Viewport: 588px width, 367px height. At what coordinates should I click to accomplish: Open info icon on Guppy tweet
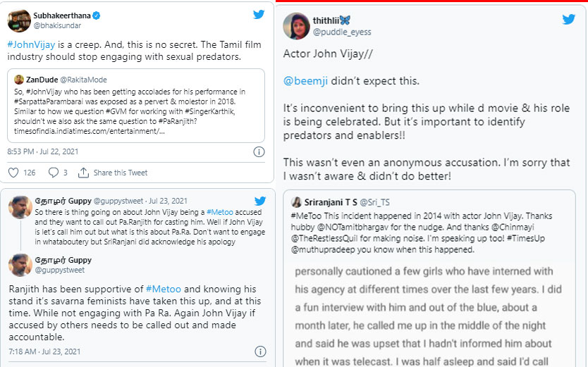click(260, 352)
